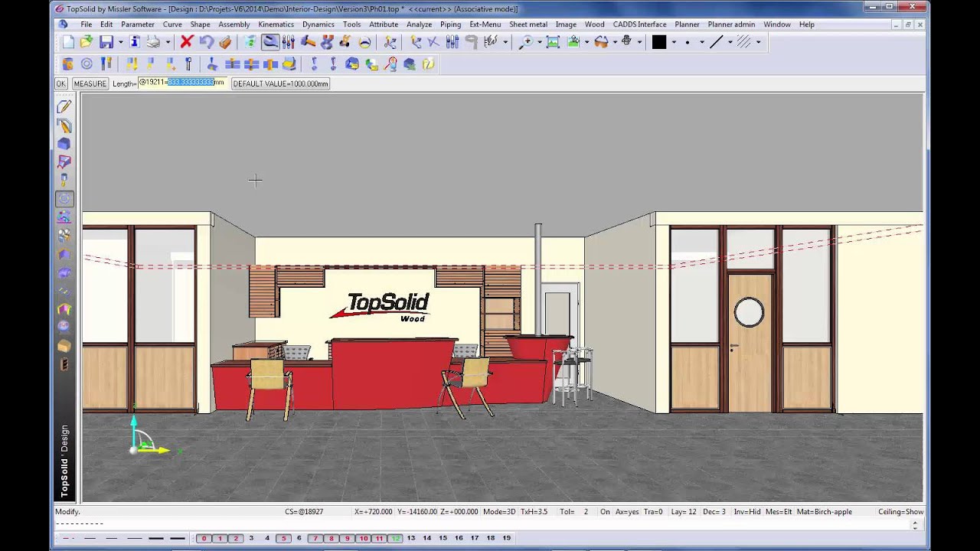Click the blue screw icon in left sidebar

[x=64, y=180]
